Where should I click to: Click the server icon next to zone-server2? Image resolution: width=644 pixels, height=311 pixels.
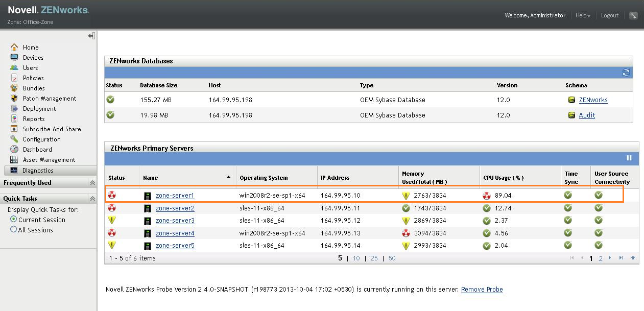coord(148,208)
